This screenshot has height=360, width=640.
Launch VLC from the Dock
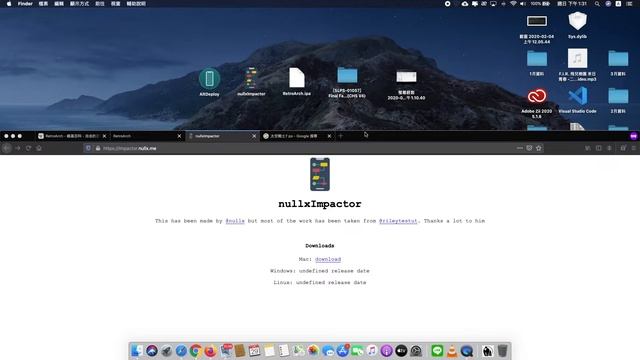452,351
